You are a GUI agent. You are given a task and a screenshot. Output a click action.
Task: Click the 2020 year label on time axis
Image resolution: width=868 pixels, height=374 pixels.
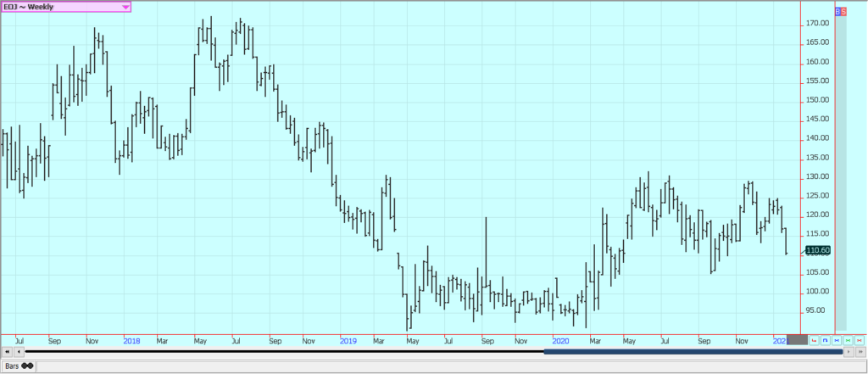click(561, 341)
